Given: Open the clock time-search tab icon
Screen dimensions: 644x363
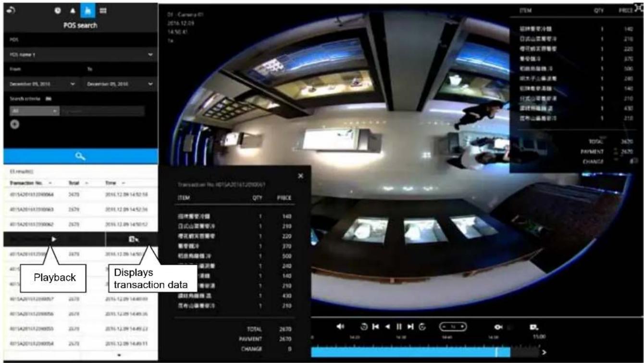Looking at the screenshot, I should coord(58,10).
